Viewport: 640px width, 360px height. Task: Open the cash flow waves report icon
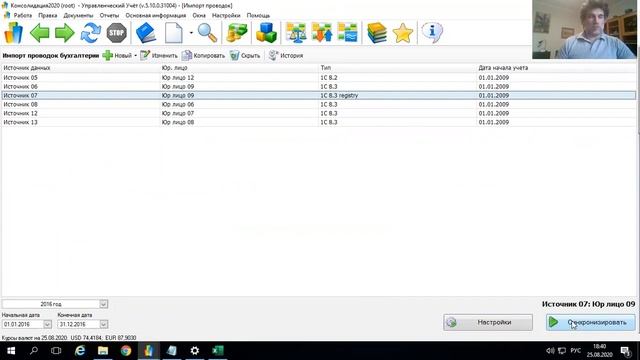pos(347,33)
